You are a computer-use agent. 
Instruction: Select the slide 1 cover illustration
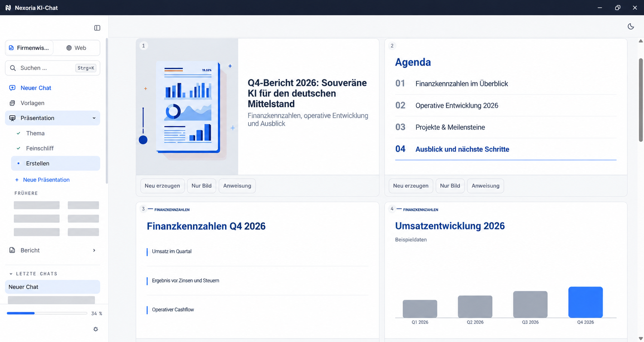pyautogui.click(x=187, y=107)
